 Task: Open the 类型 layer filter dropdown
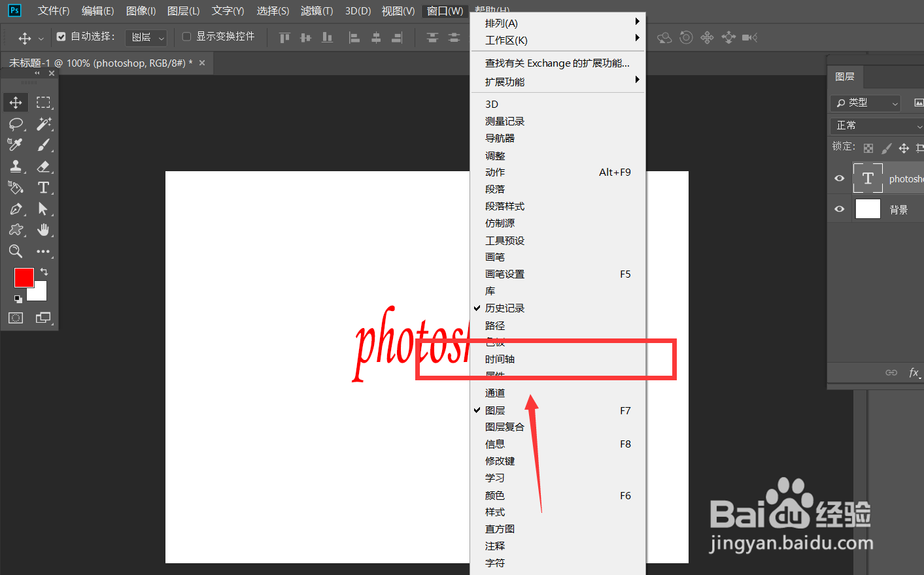click(866, 103)
